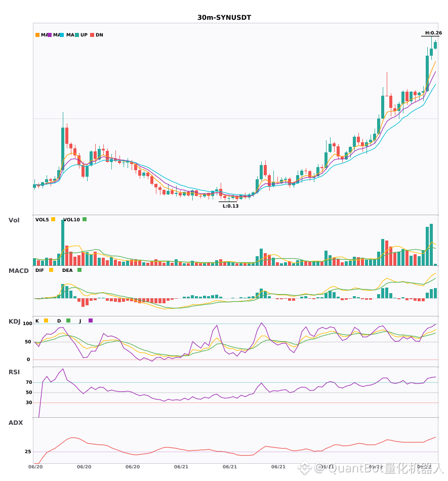Select the MACD panel label
The image size is (448, 481).
[18, 271]
